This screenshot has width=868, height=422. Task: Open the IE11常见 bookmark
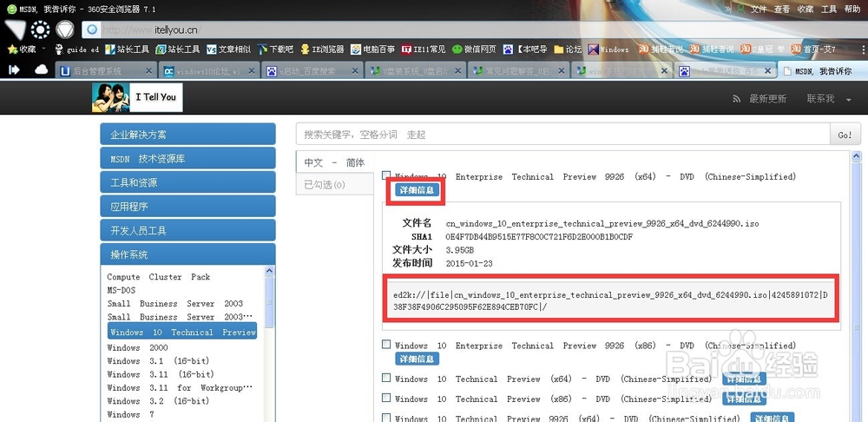click(424, 49)
